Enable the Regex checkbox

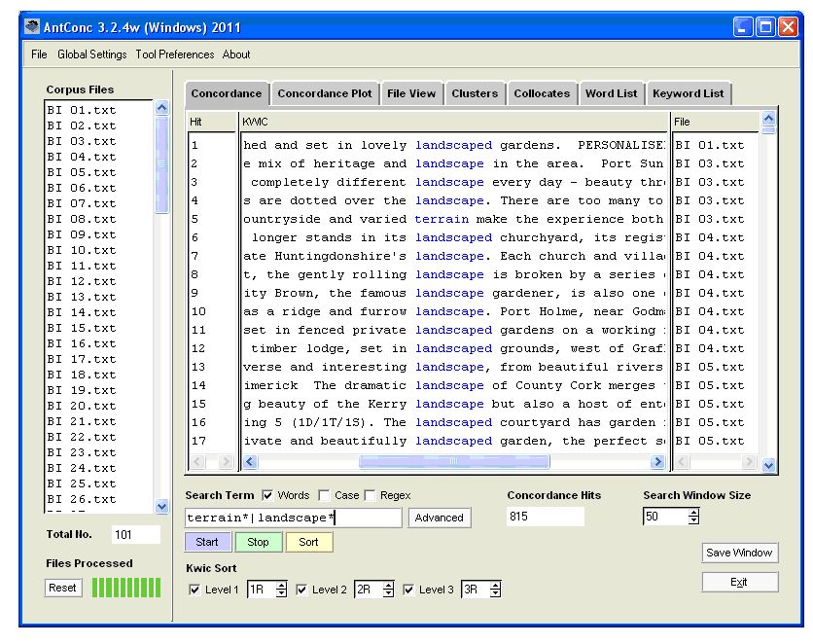click(370, 496)
